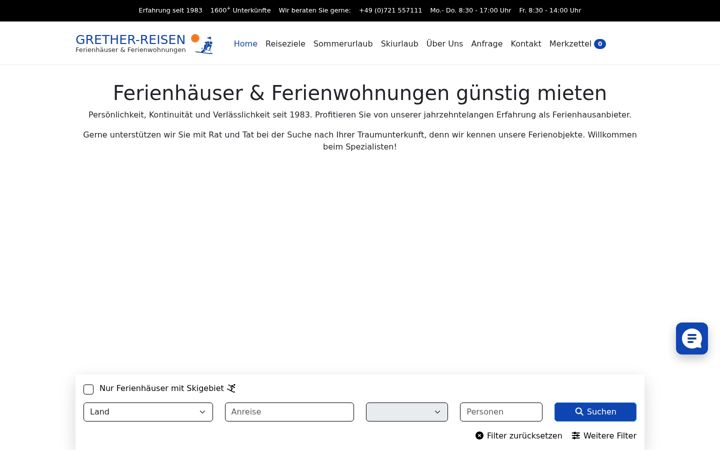Image resolution: width=720 pixels, height=450 pixels.
Task: Click the phone number +49 (0)721 557111
Action: (x=390, y=11)
